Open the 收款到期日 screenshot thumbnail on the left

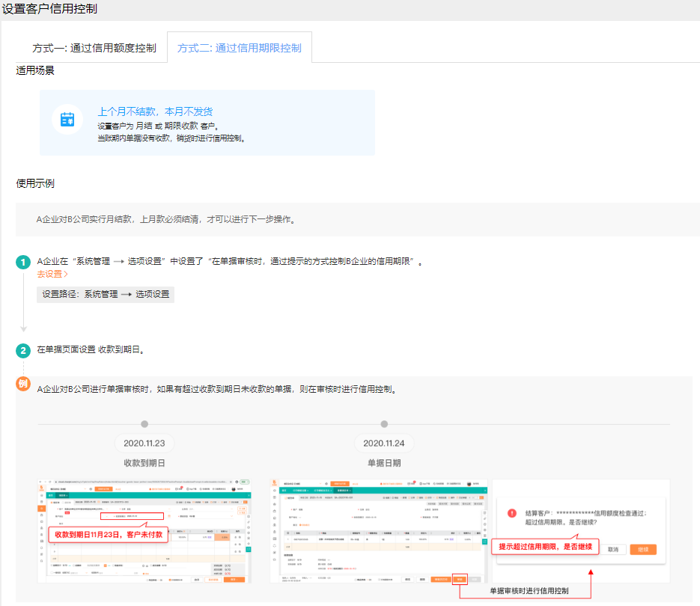[144, 531]
